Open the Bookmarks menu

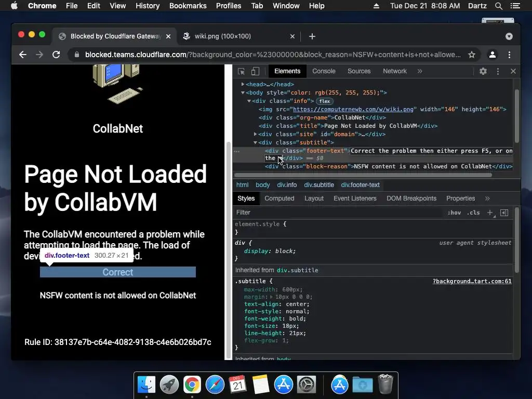188,6
